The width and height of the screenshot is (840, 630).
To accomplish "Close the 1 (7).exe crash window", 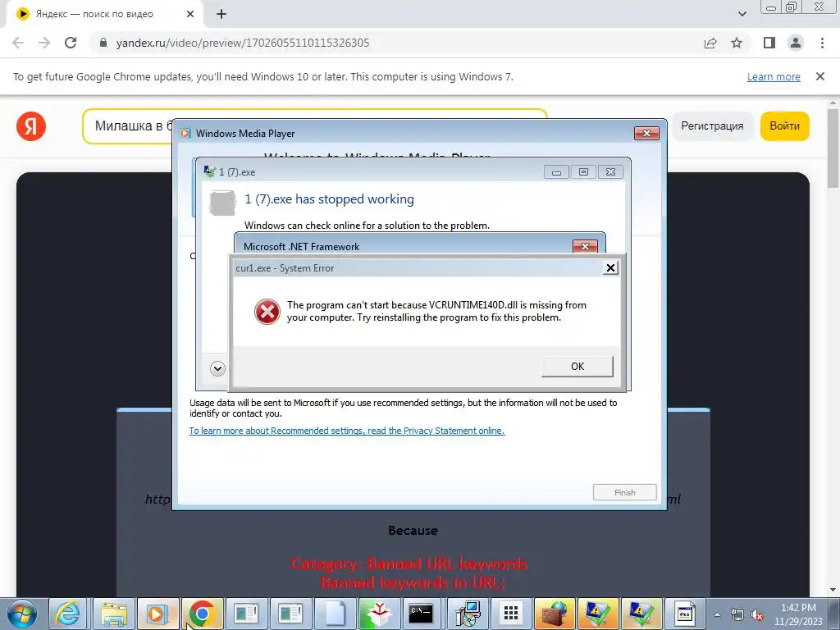I will (x=610, y=172).
